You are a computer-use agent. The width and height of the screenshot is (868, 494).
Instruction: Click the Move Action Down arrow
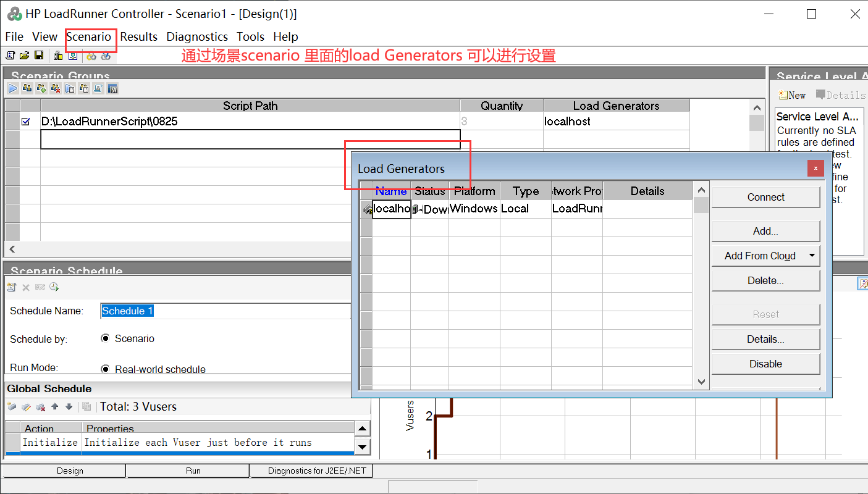coord(69,406)
